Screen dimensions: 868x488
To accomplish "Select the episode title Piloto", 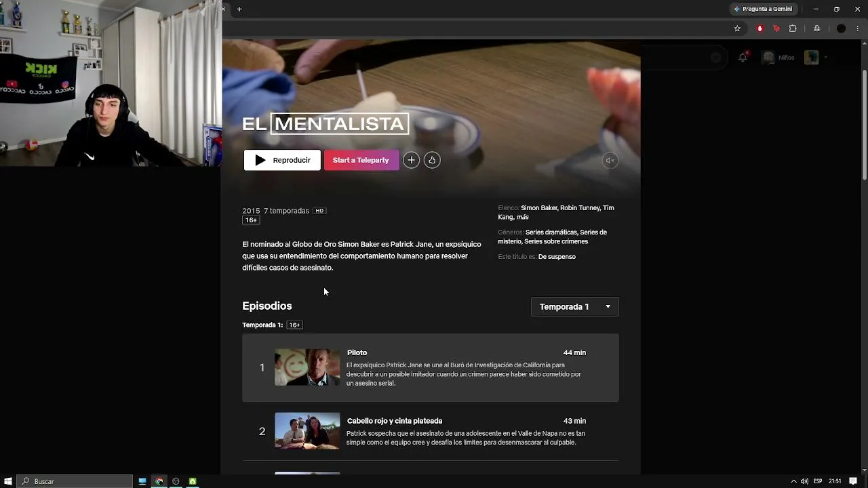I will (357, 352).
